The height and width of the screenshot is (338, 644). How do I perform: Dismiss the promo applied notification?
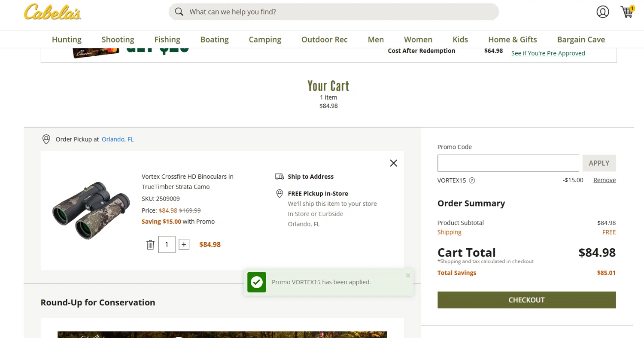click(x=408, y=275)
